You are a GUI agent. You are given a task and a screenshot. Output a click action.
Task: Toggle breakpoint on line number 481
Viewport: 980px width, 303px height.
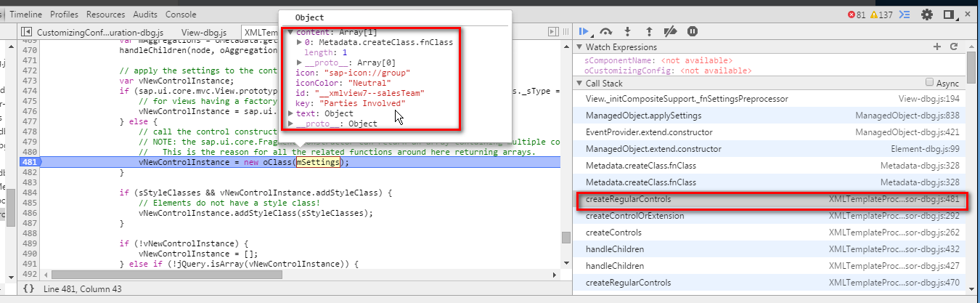pos(30,163)
